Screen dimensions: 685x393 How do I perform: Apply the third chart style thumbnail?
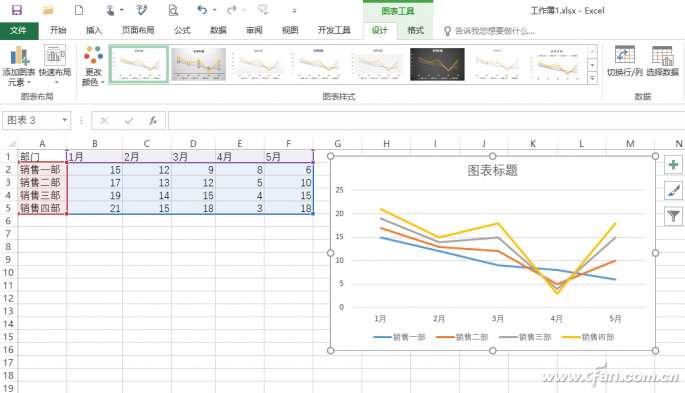pyautogui.click(x=258, y=64)
